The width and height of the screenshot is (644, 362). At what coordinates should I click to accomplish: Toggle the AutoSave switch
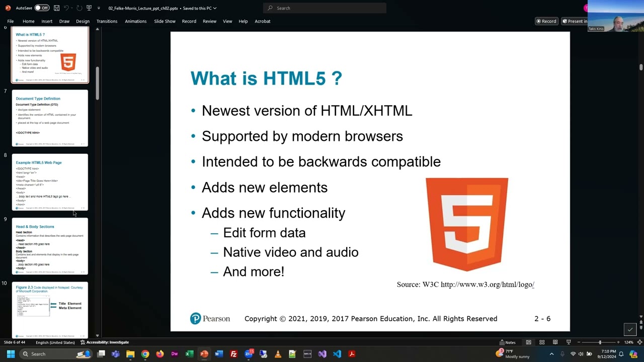click(42, 8)
